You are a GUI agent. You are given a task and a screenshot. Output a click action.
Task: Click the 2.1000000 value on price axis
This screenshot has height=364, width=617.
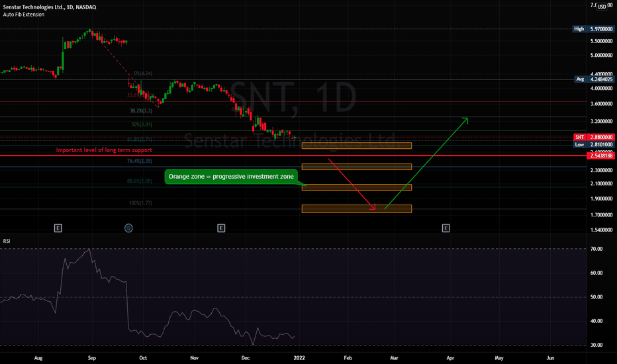(601, 183)
